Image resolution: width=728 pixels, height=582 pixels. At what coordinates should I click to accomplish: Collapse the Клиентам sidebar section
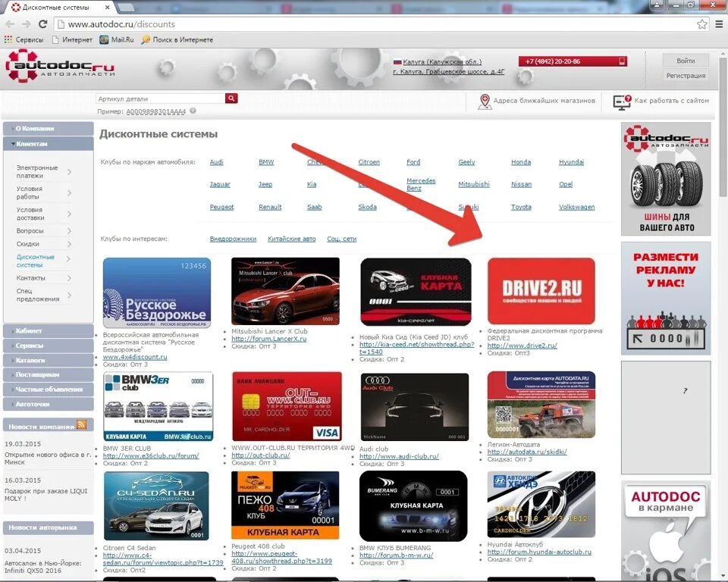pyautogui.click(x=49, y=144)
